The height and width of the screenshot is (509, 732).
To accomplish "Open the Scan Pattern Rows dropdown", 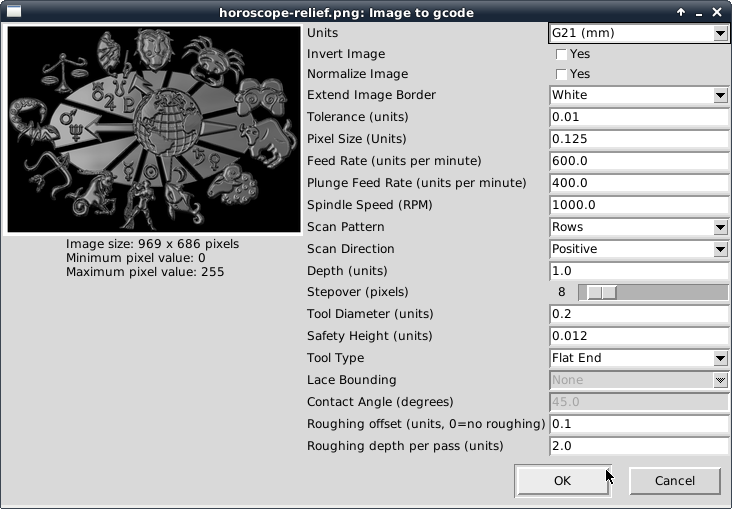I will click(x=639, y=227).
